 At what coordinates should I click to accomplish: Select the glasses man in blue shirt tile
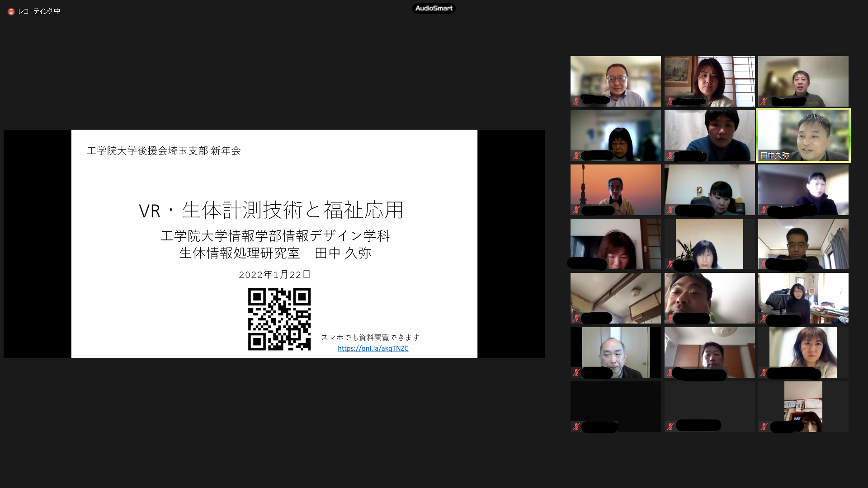pos(616,81)
